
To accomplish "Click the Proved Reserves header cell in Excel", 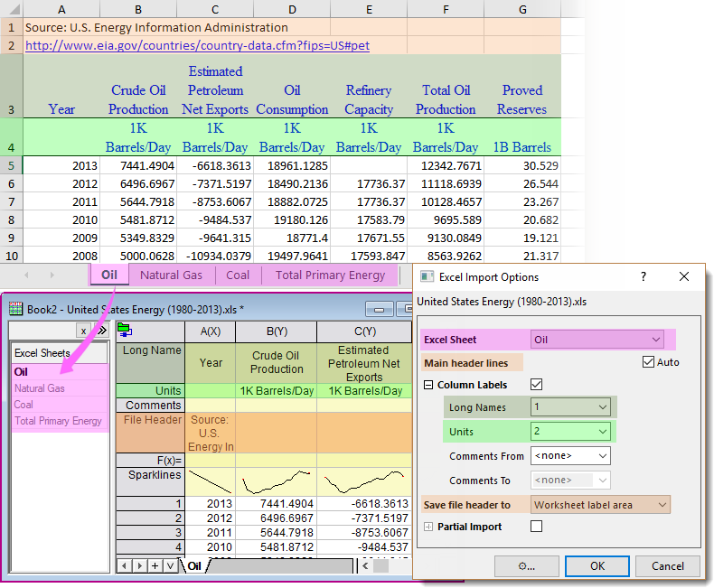I will (522, 87).
